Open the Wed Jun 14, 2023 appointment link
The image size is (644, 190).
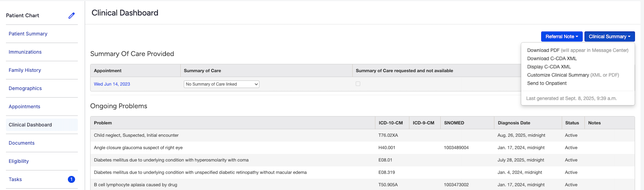click(x=112, y=84)
